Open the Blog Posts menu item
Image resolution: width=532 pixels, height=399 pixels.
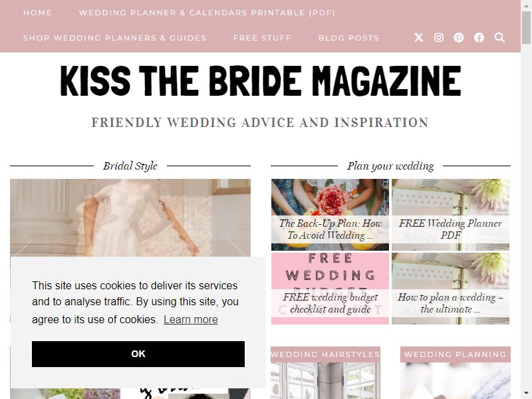348,38
